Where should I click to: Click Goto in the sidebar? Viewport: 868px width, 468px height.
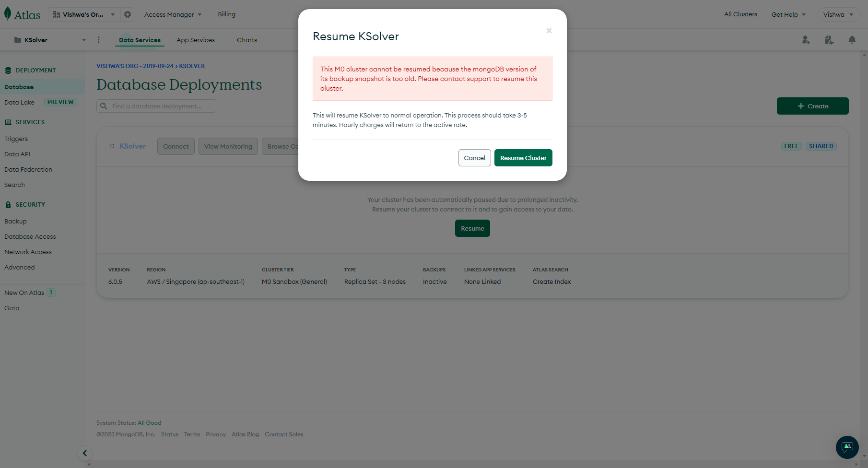(x=12, y=308)
